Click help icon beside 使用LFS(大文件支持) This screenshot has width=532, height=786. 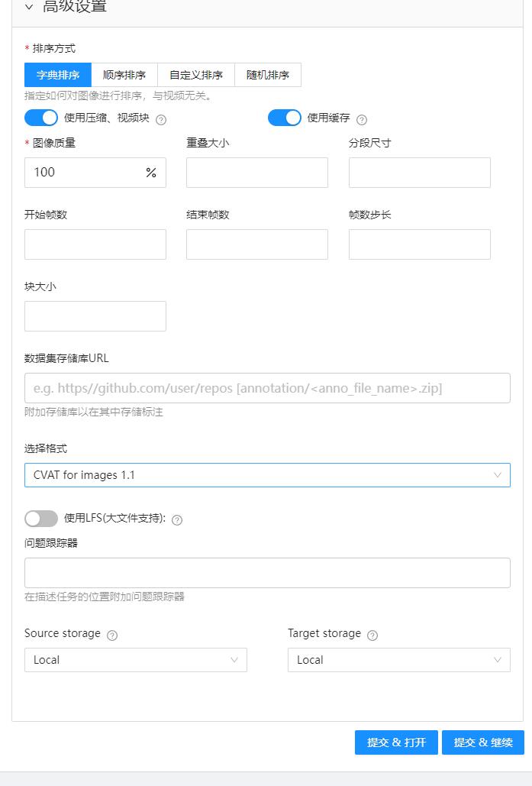pyautogui.click(x=177, y=520)
